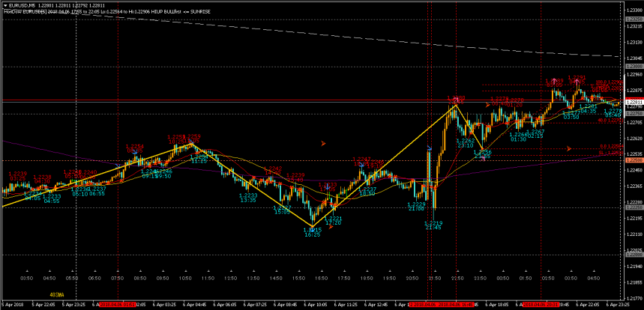Click the 5 Apr 22:05 time axis label

tap(44, 305)
